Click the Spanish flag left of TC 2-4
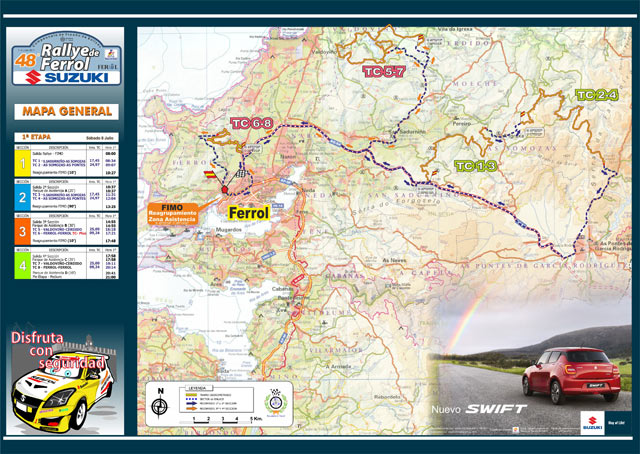640x454 pixels. pyautogui.click(x=523, y=115)
